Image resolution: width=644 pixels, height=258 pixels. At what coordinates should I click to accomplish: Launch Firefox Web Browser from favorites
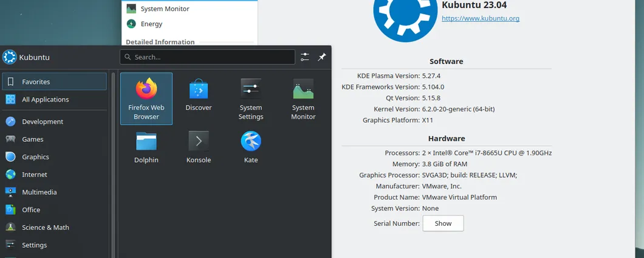146,99
